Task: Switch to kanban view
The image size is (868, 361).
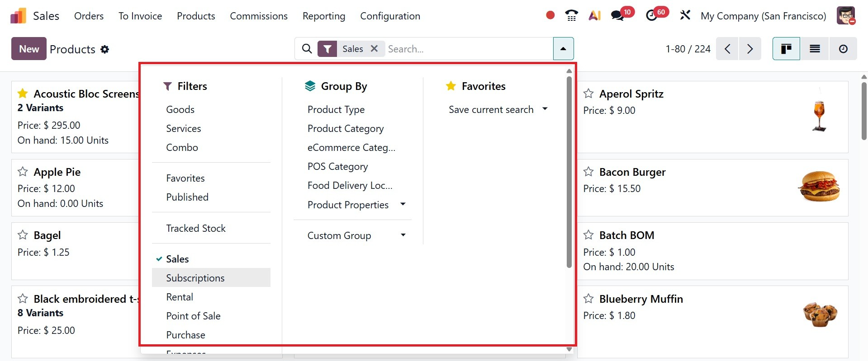Action: point(786,49)
